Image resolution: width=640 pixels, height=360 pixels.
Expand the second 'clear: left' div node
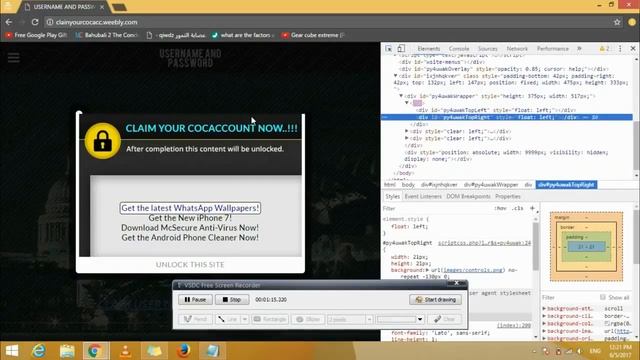pos(407,138)
